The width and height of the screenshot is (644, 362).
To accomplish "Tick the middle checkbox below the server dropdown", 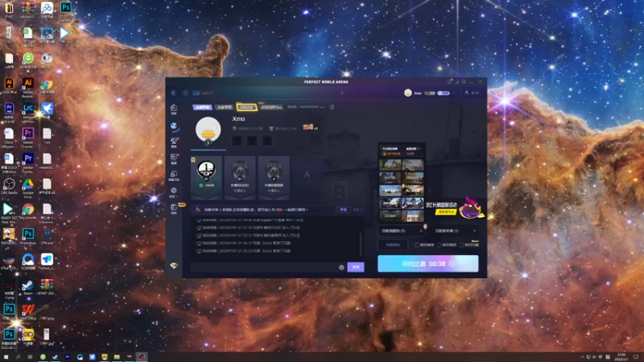I will (440, 245).
